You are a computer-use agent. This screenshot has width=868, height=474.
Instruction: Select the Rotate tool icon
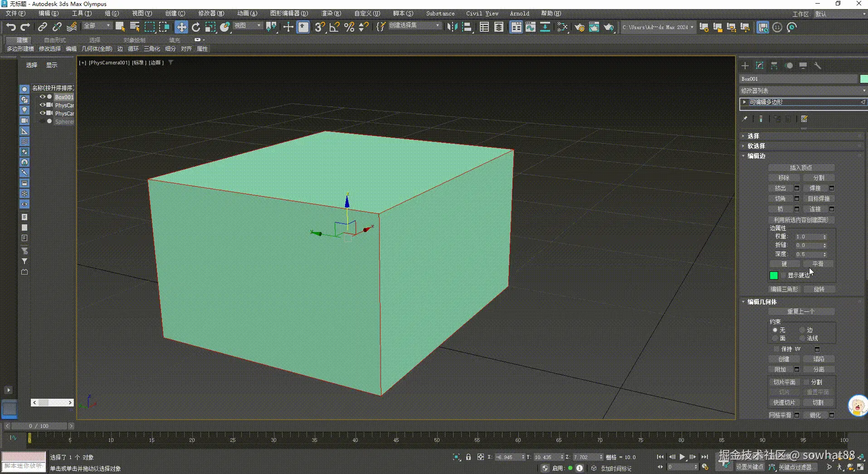point(196,27)
